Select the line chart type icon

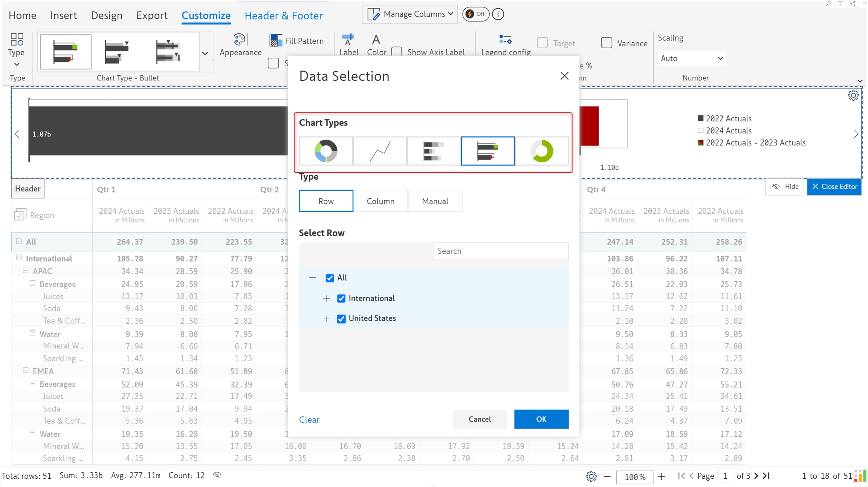380,151
